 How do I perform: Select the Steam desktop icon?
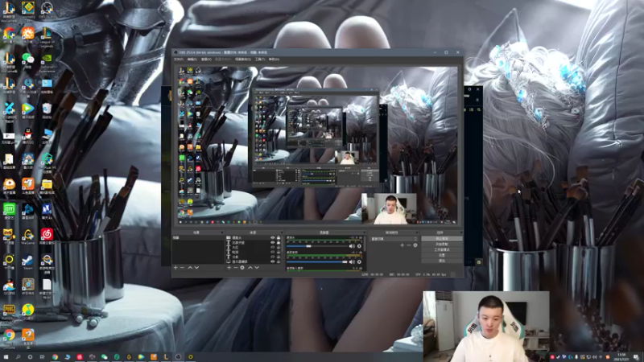click(x=28, y=262)
